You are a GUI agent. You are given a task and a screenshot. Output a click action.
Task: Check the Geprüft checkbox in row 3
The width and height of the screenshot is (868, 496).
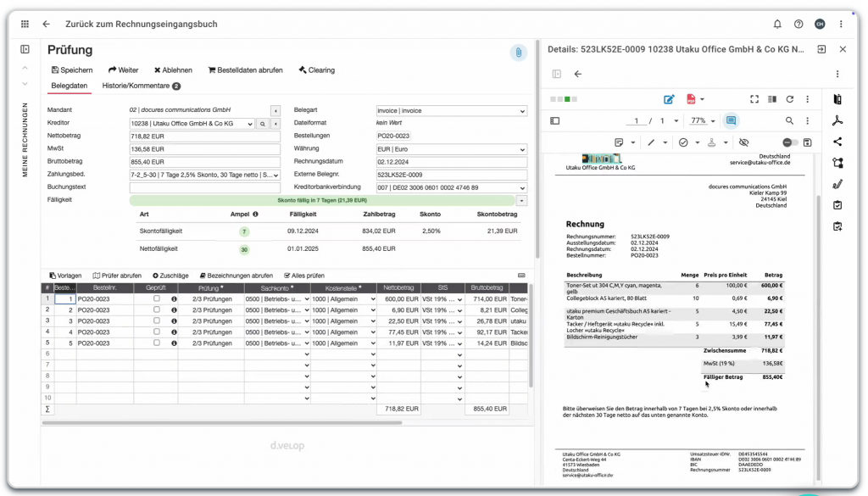(156, 320)
